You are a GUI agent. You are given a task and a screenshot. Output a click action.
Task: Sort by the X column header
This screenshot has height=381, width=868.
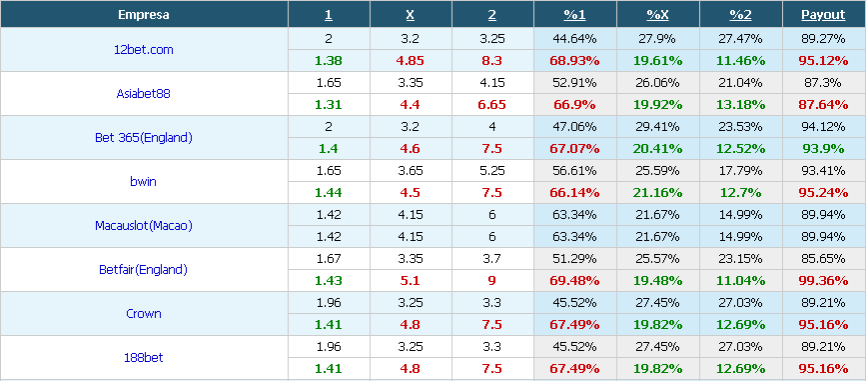411,15
